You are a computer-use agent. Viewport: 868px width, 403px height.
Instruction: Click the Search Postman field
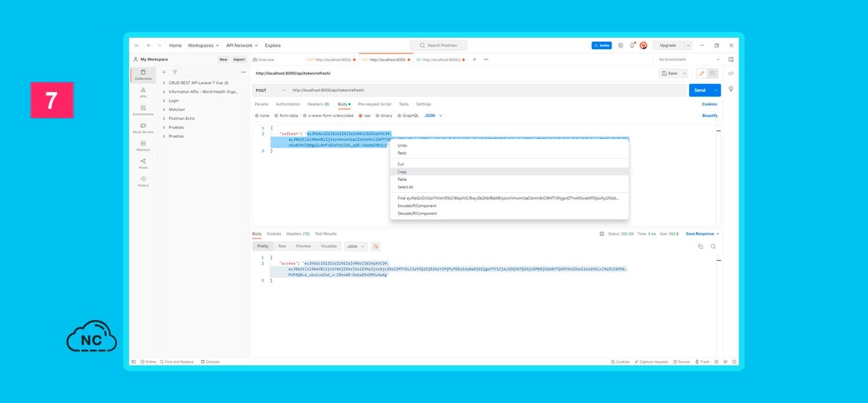(x=438, y=45)
